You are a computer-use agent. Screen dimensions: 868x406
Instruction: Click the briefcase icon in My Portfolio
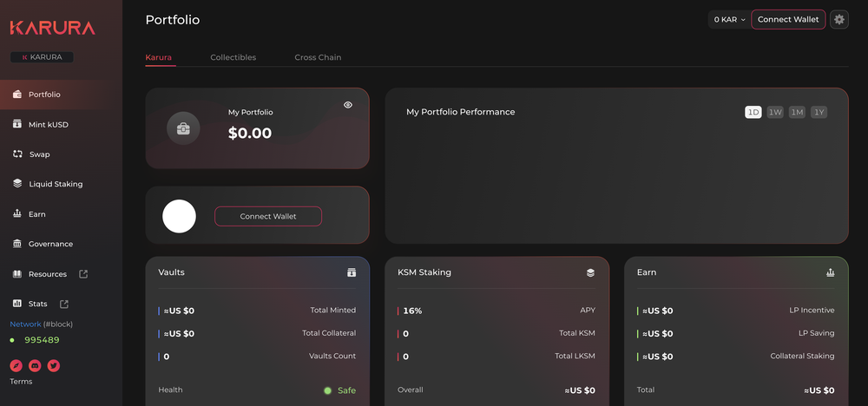[x=183, y=128]
